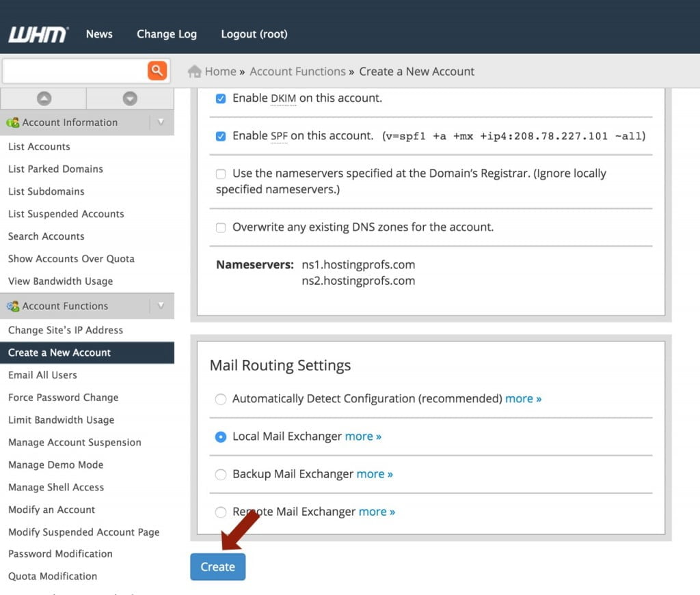This screenshot has height=595, width=700.
Task: Click the WHM logo
Action: click(38, 34)
